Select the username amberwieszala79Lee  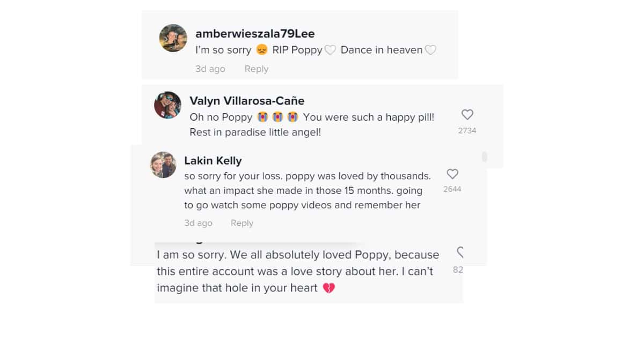pos(254,33)
